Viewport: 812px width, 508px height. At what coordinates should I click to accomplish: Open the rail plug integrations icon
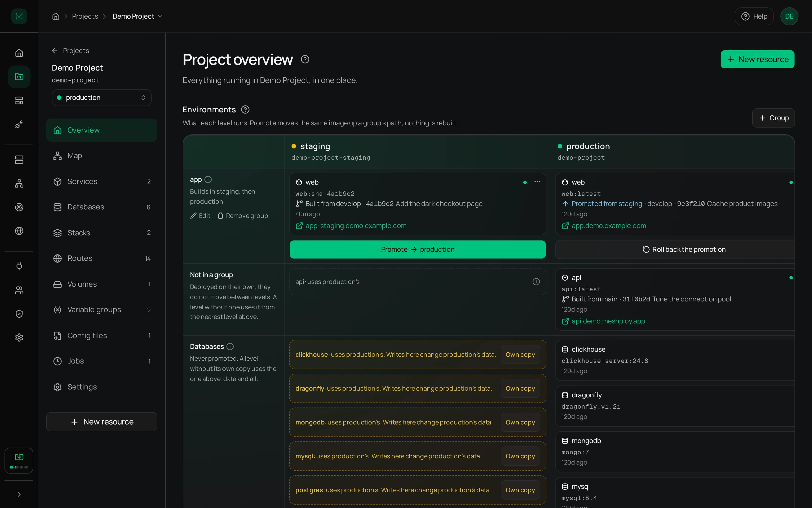(x=19, y=266)
